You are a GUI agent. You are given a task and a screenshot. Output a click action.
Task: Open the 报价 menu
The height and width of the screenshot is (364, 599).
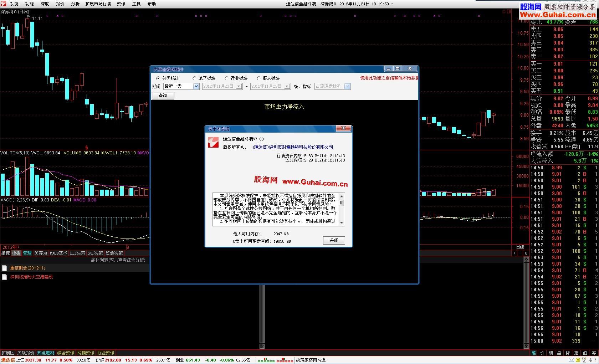[60, 4]
